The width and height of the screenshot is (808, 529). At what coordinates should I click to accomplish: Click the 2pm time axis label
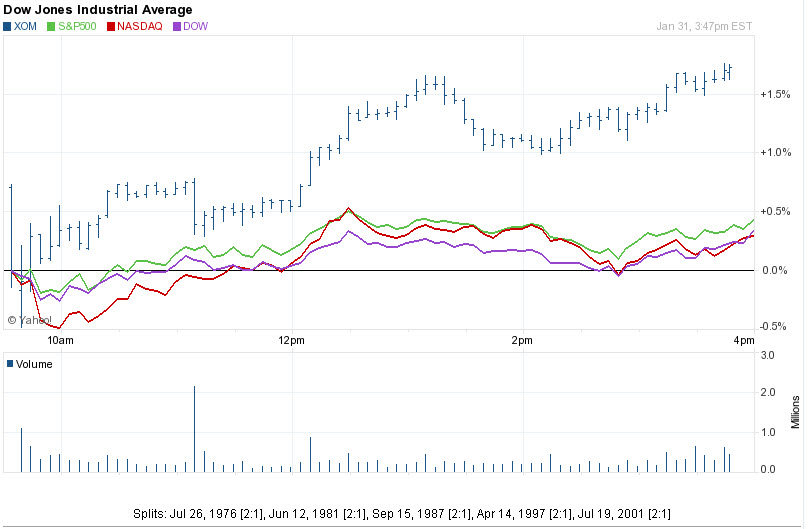pyautogui.click(x=522, y=340)
